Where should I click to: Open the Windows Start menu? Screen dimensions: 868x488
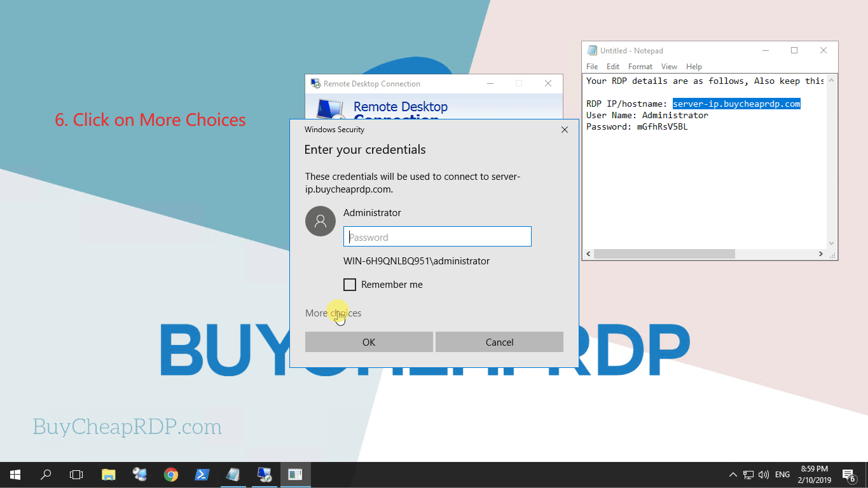(15, 475)
